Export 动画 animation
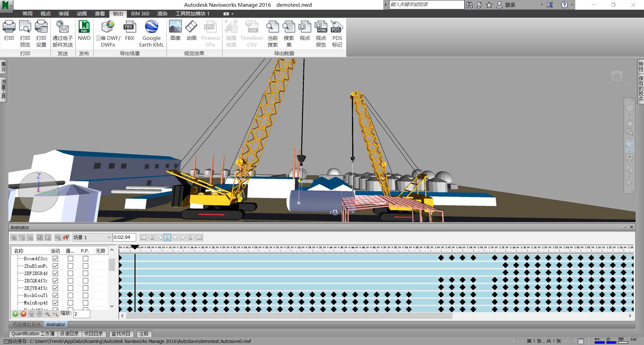This screenshot has width=644, height=345. coord(192,30)
